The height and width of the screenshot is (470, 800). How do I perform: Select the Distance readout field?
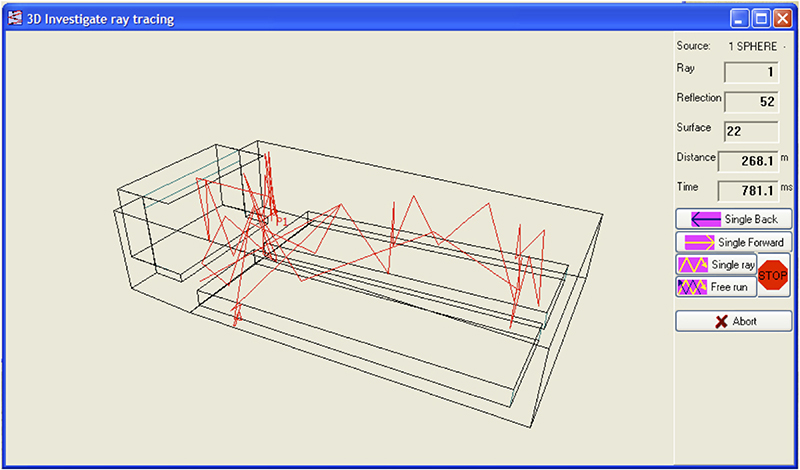pyautogui.click(x=748, y=161)
